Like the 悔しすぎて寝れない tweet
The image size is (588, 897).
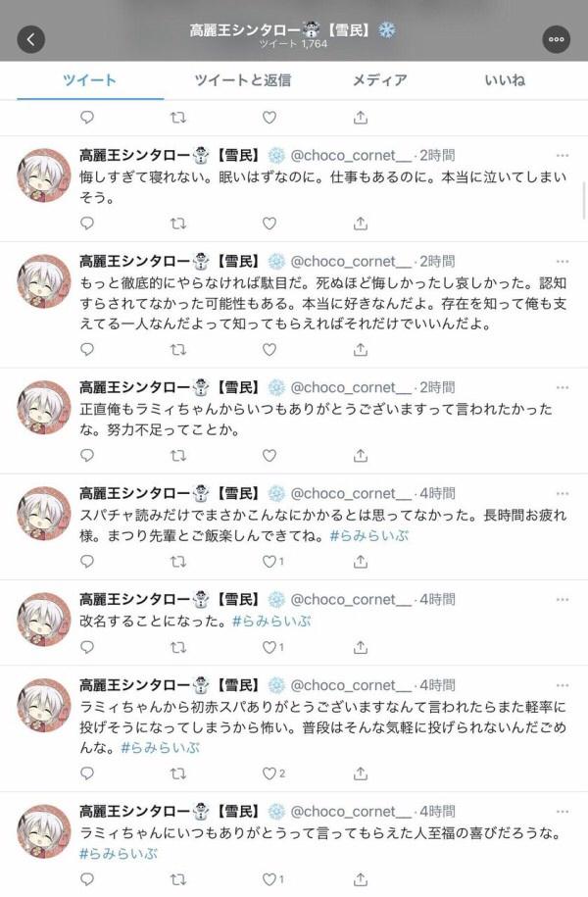(x=269, y=224)
